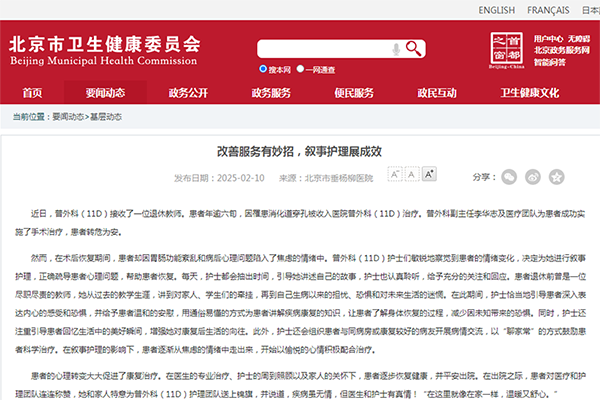This screenshot has height=400, width=600.
Task: Open the 首页 navigation tab
Action: coord(33,93)
